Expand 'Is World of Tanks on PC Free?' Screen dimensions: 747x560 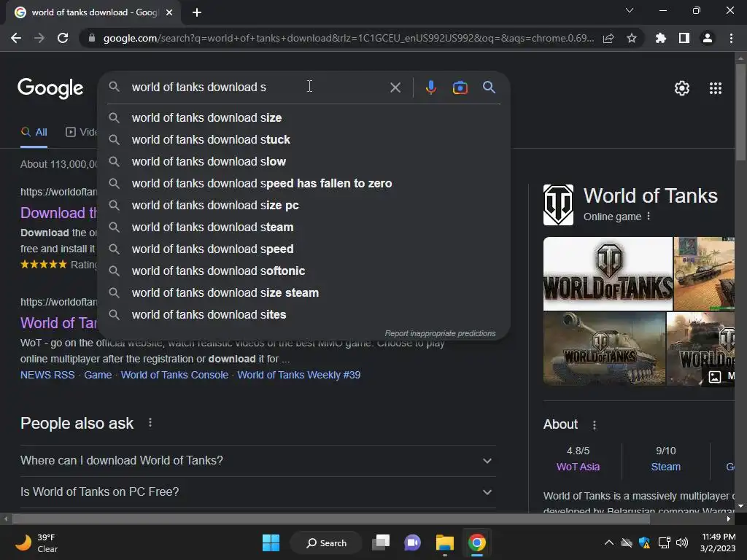[258, 492]
